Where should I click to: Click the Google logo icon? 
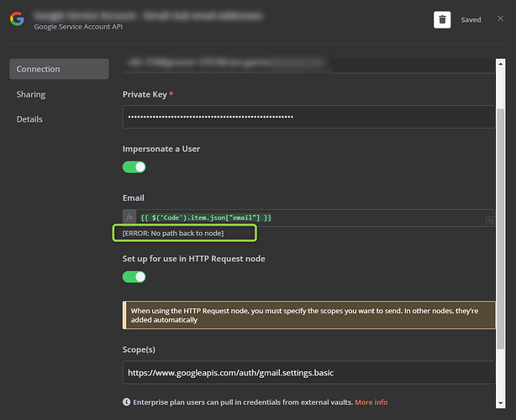[x=17, y=18]
